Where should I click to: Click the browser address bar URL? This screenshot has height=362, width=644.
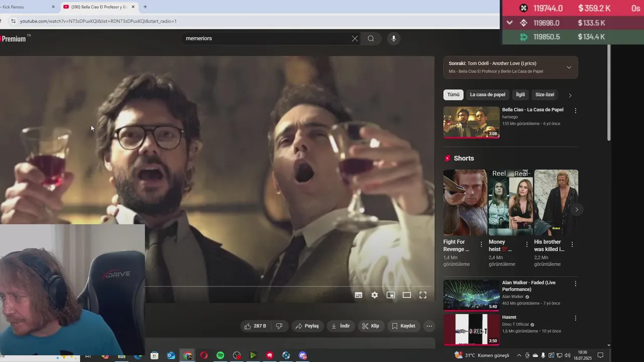[x=98, y=21]
